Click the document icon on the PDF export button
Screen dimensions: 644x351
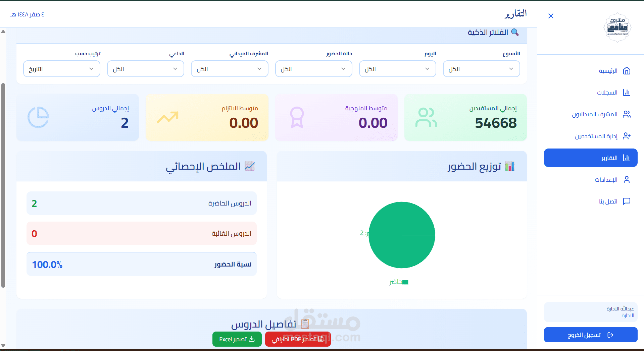321,339
